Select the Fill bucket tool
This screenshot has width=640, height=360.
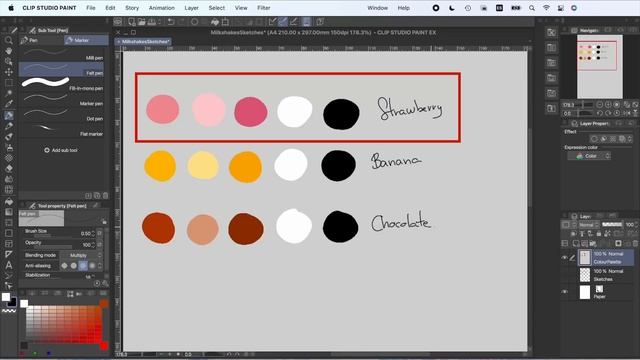(9, 201)
